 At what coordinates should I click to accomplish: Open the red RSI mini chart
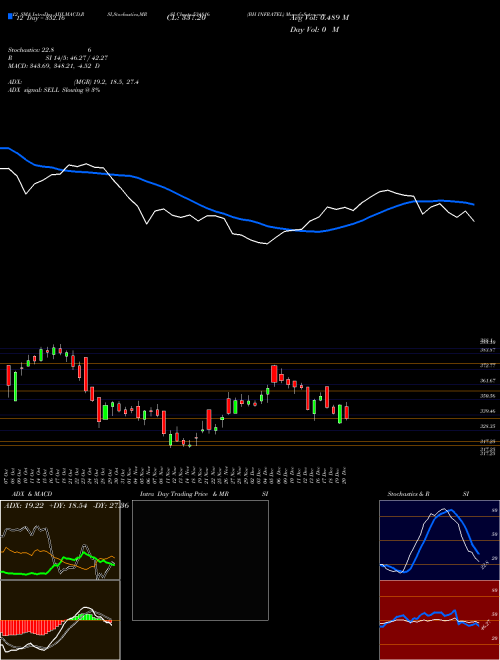(439, 620)
